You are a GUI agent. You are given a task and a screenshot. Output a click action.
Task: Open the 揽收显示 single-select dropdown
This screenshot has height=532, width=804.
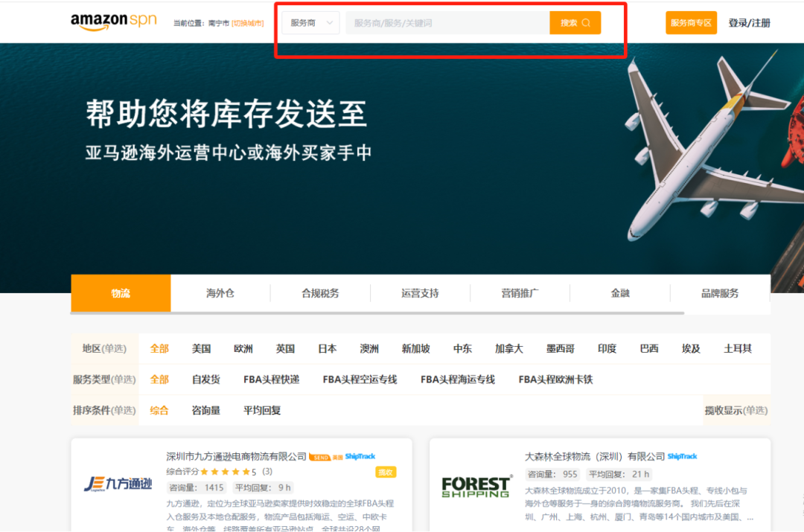point(736,410)
